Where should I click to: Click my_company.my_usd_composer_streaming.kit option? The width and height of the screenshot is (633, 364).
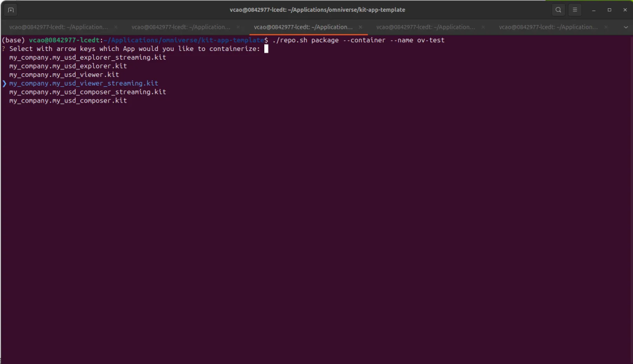click(x=87, y=92)
